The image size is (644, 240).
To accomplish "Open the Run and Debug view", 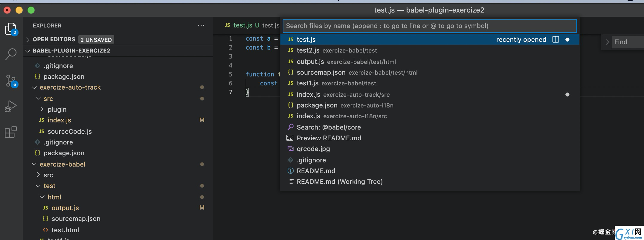I will point(11,106).
